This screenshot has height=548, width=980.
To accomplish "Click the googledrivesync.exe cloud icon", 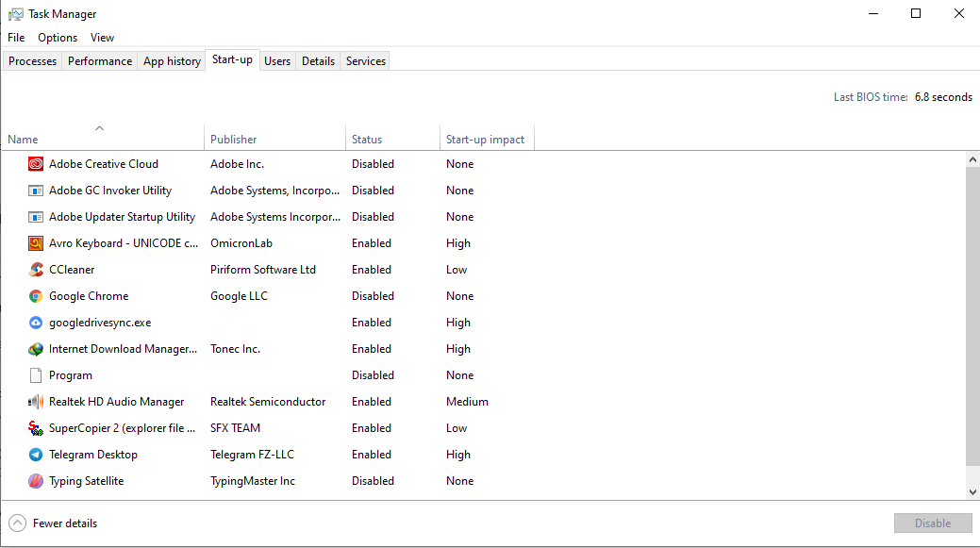I will pyautogui.click(x=36, y=323).
